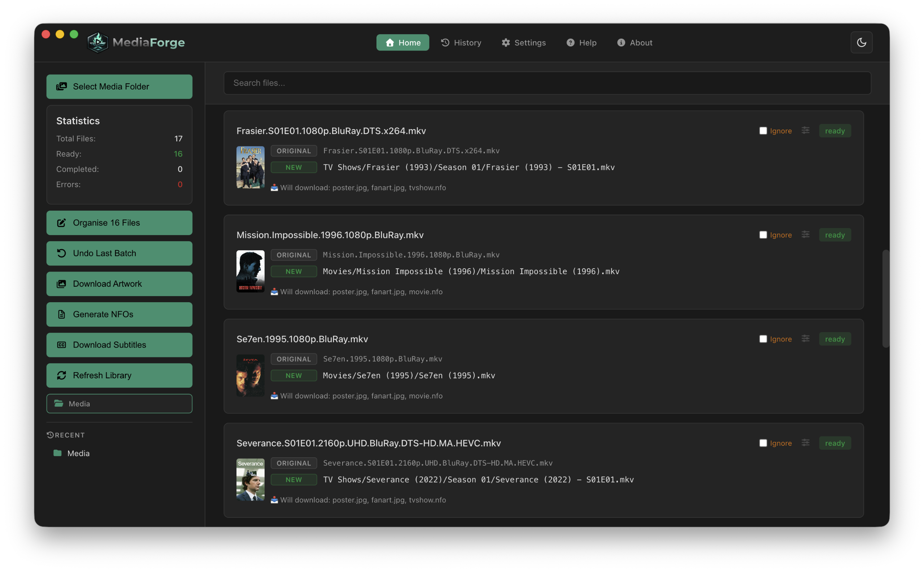Click the Organise 16 Files button
This screenshot has width=924, height=577.
point(119,223)
